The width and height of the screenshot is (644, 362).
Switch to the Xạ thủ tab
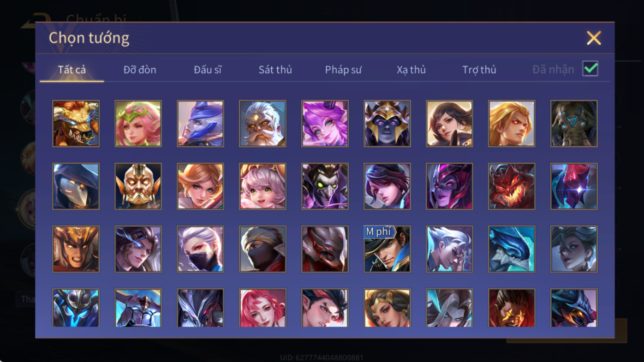click(x=411, y=70)
